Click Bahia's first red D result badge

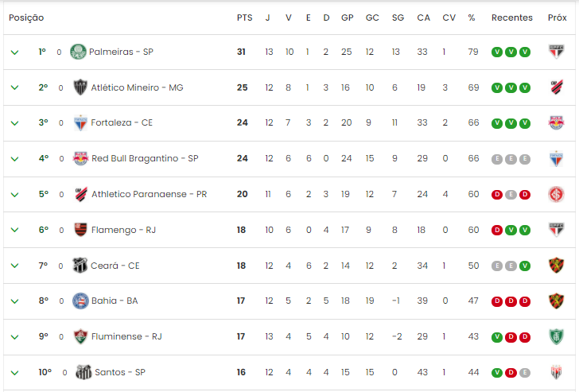(497, 301)
